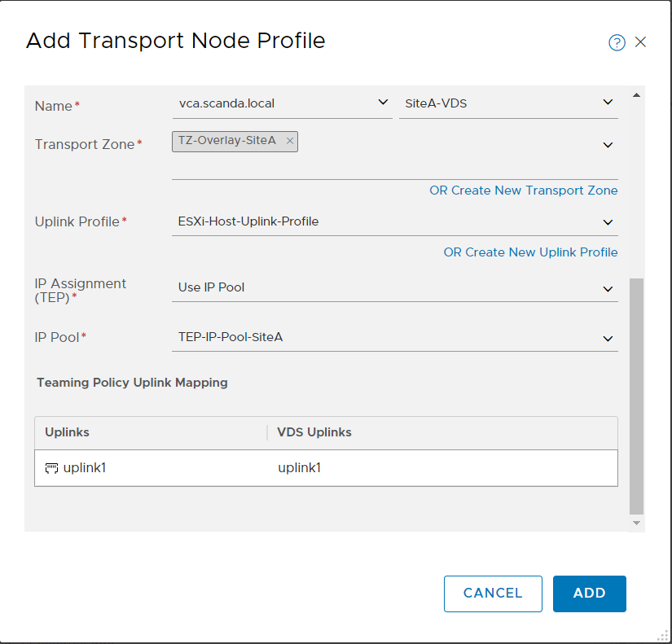Click OR Create New Transport Zone link

click(523, 191)
